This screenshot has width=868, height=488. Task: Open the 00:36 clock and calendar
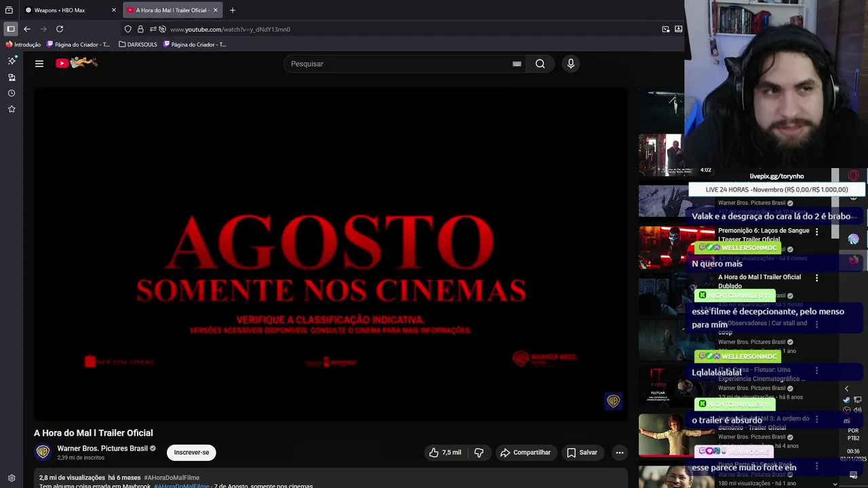click(853, 455)
